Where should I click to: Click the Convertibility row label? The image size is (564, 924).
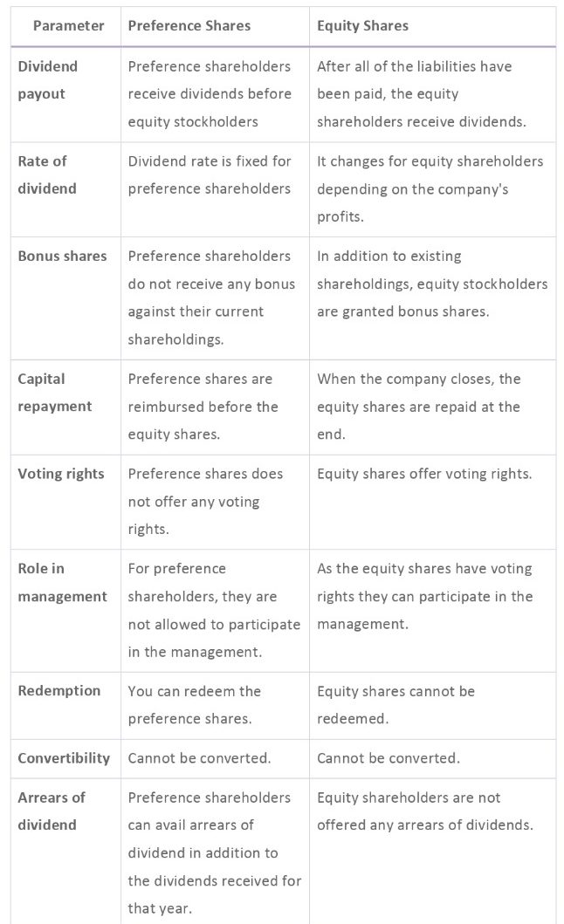64,758
